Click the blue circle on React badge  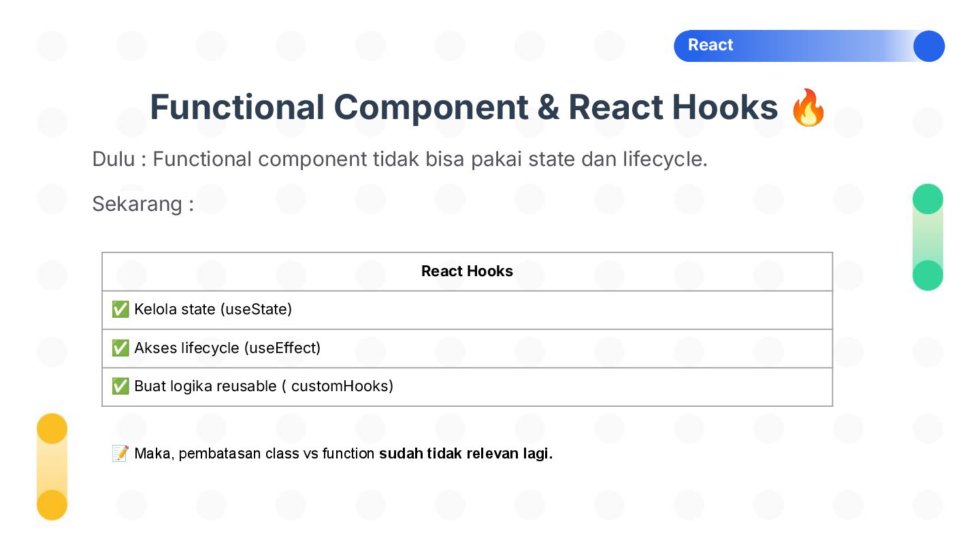point(929,46)
